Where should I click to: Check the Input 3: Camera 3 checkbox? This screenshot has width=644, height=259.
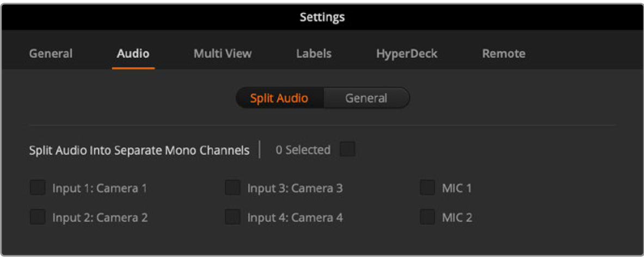[232, 189]
